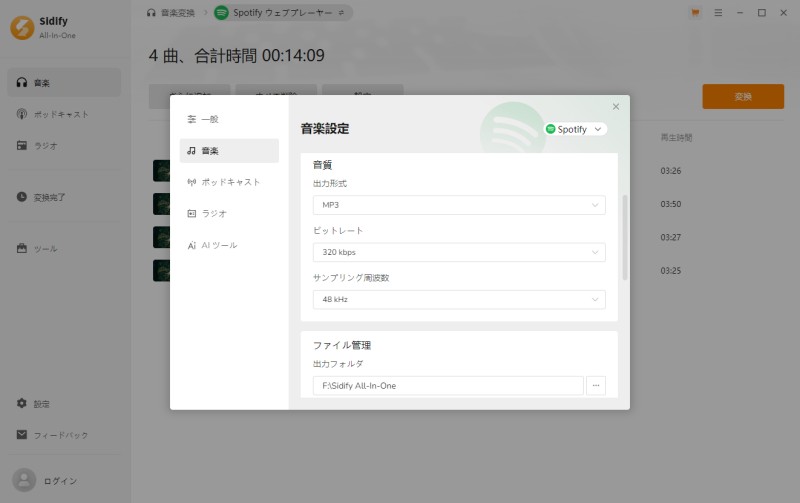Open the AI ツール settings tab
800x503 pixels.
[x=229, y=245]
